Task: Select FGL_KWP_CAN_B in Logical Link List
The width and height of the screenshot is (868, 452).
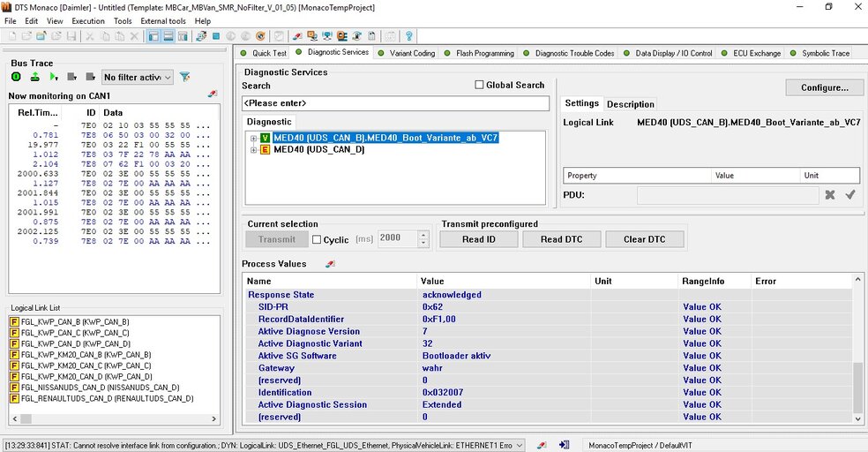Action: click(75, 322)
